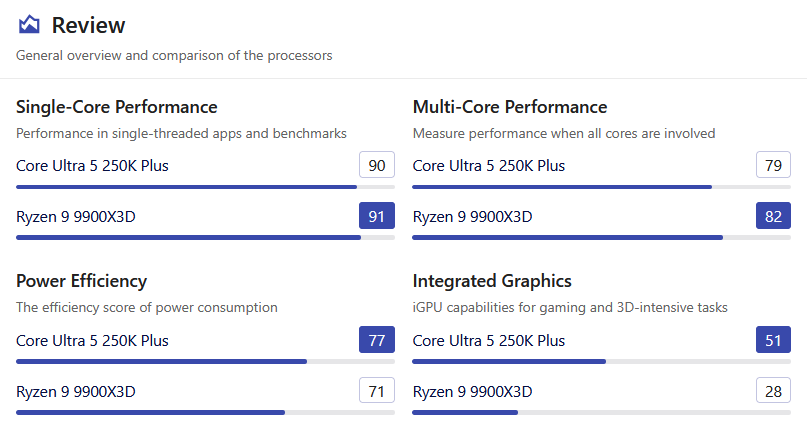Click the single-core score 91 badge
Viewport: 807px width, 436px height.
coord(377,216)
